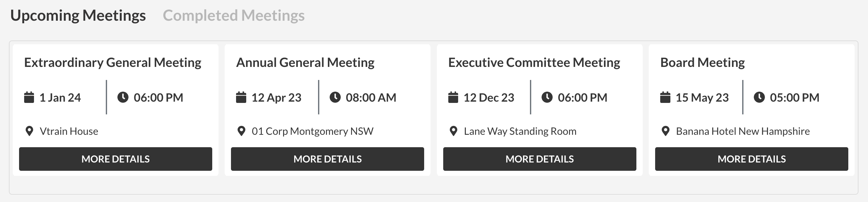
Task: Switch to the Completed Meetings tab
Action: 234,16
